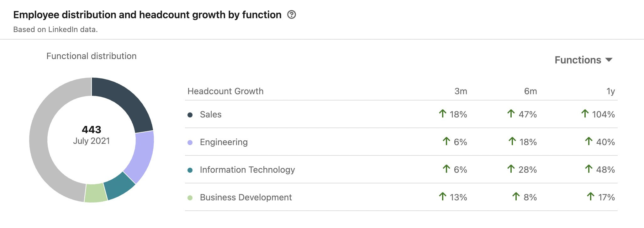This screenshot has width=644, height=228.
Task: Click Business Development 3m up arrow
Action: coord(442,196)
